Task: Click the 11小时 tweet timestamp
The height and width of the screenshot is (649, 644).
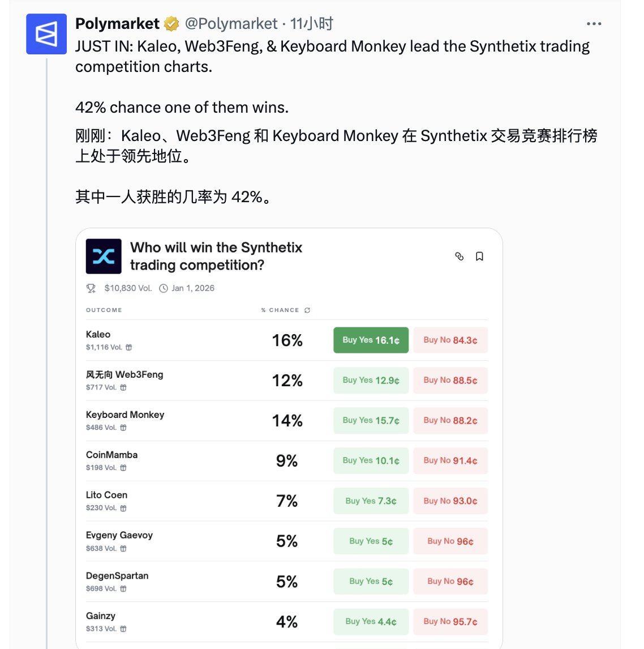Action: (x=312, y=24)
